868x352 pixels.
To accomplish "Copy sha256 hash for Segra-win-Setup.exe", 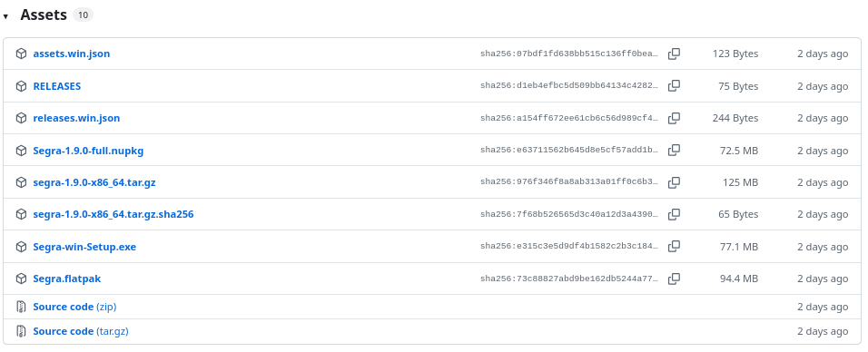I will coord(674,246).
